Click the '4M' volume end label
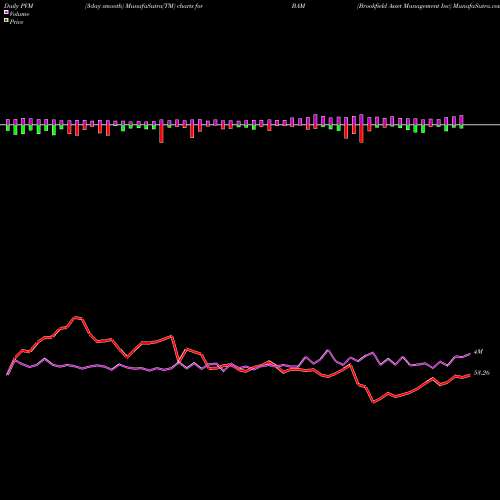The height and width of the screenshot is (500, 500). (x=478, y=352)
